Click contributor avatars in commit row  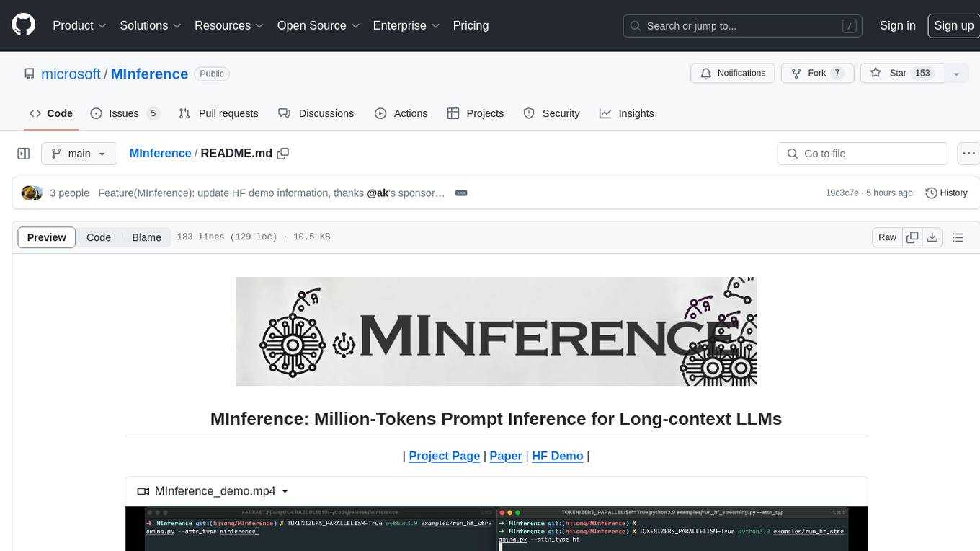click(x=32, y=193)
